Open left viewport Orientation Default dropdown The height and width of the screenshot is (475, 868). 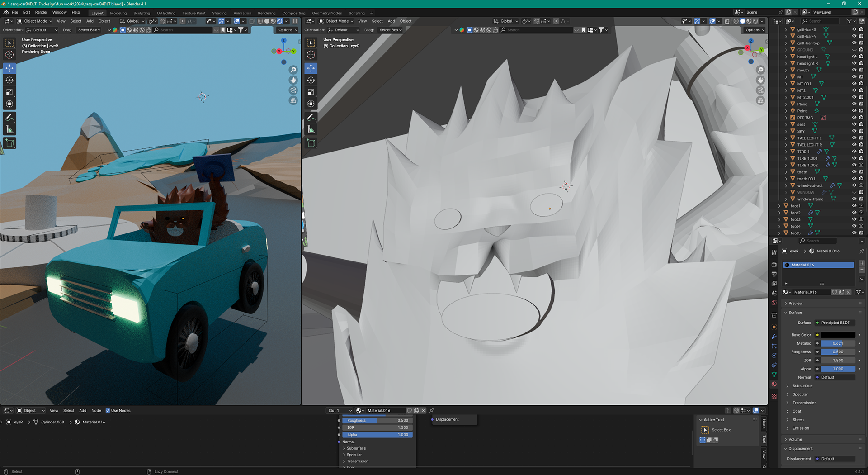click(42, 30)
